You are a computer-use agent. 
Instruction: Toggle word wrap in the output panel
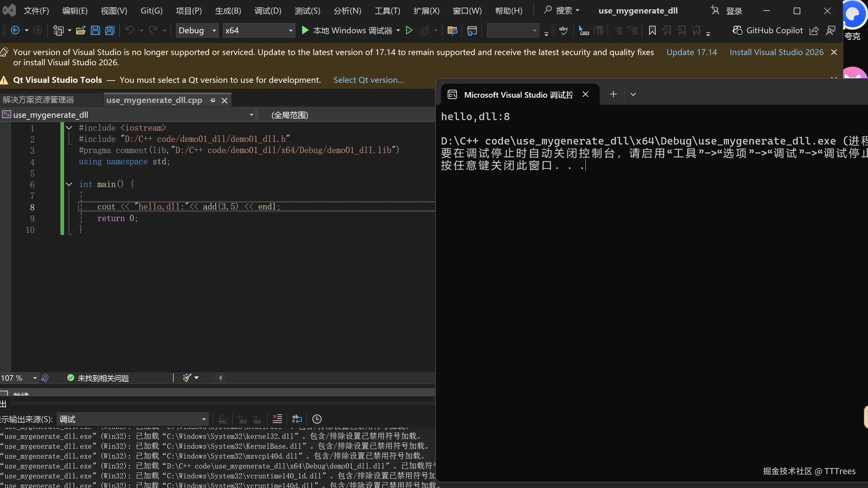[297, 419]
